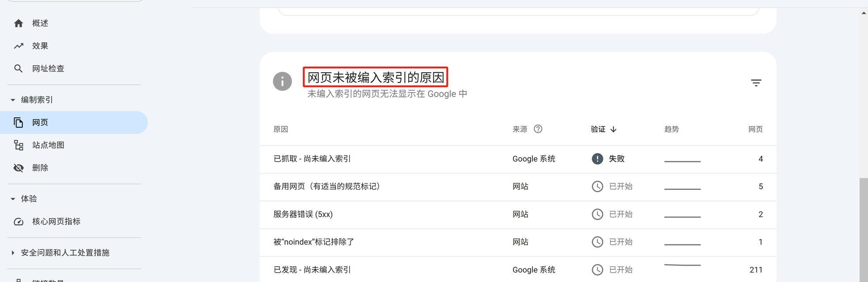Screen dimensions: 868x282
Task: Click the 原因 column header
Action: click(281, 129)
